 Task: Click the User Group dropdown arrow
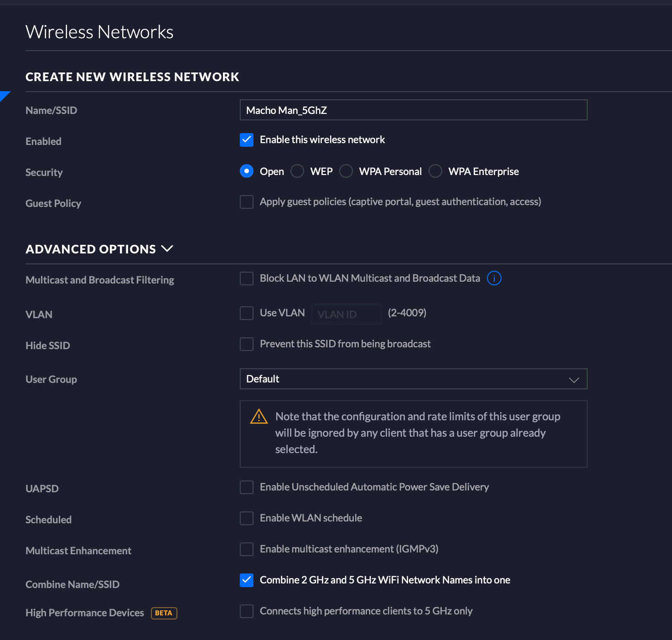click(x=574, y=379)
